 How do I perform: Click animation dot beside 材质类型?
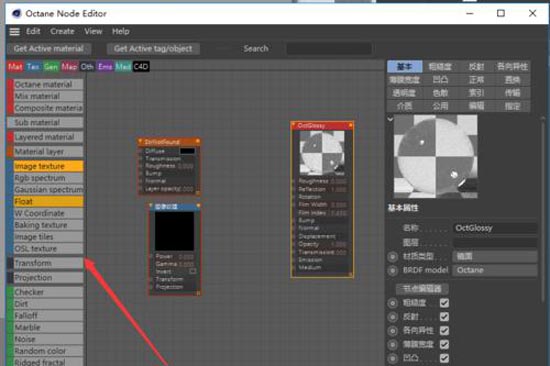pos(393,257)
